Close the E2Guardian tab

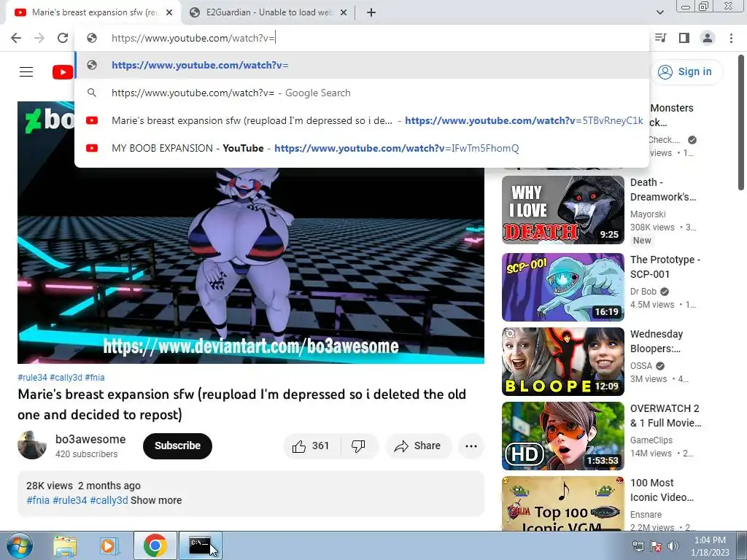coord(344,12)
